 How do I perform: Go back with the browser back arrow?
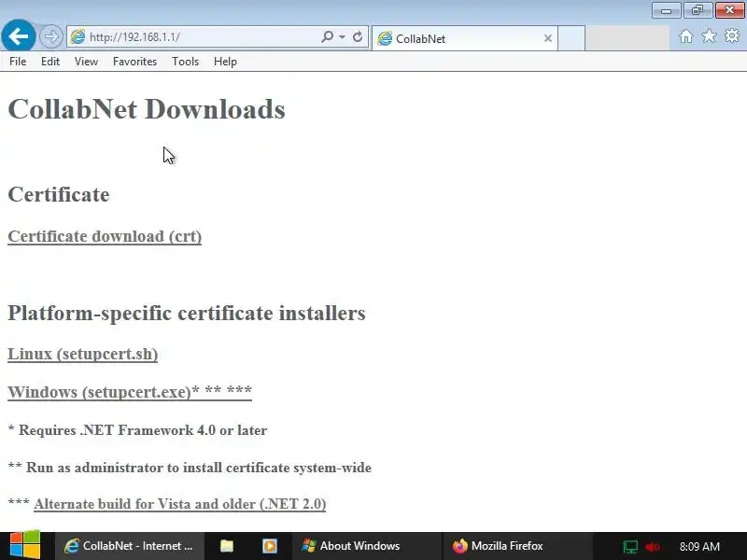(18, 35)
